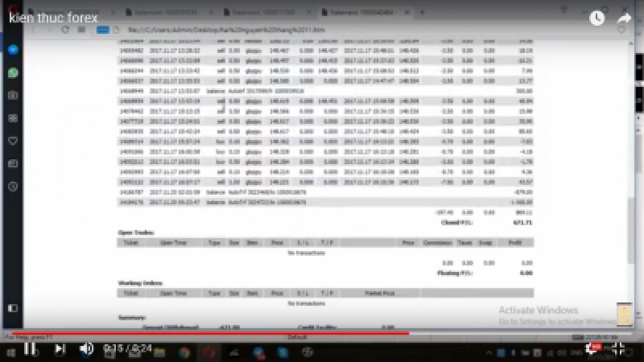Select the 'Summary:' heading
Screen dimensions: 644x362
pyautogui.click(x=131, y=318)
